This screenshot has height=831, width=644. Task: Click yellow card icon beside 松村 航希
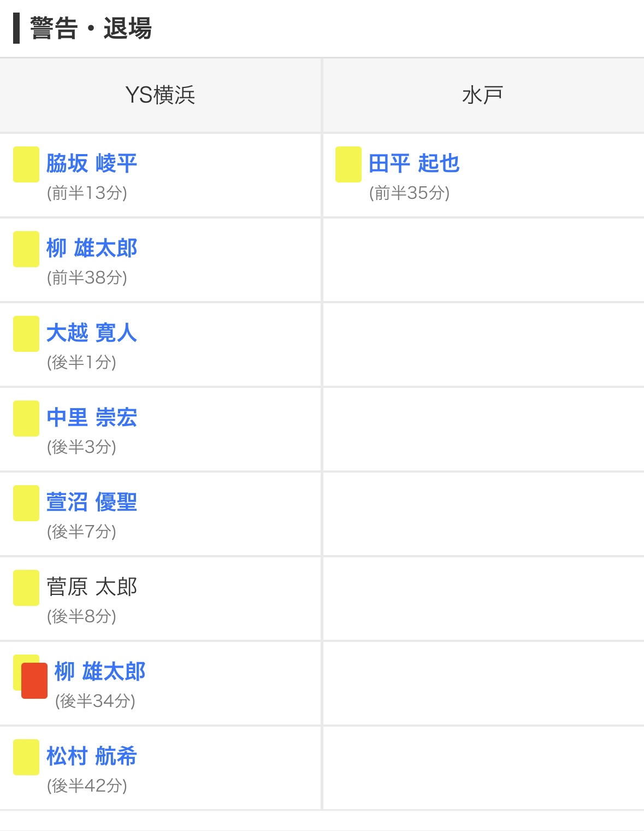tap(26, 757)
